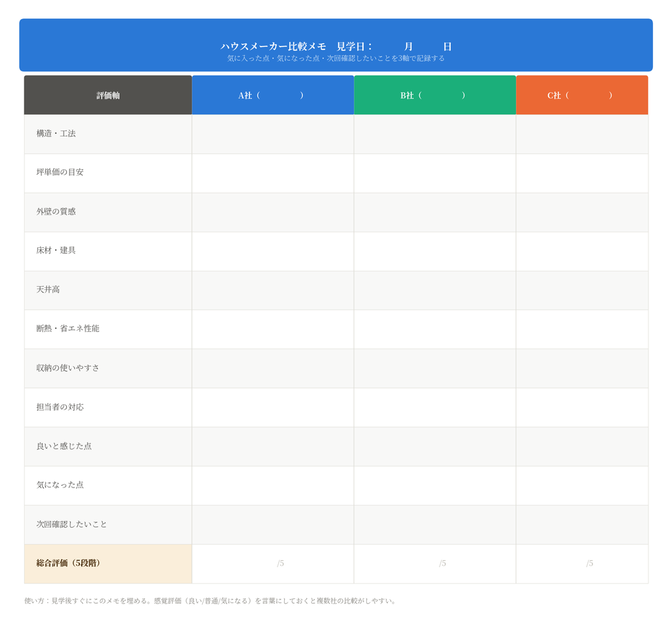
Task: Select the A社 blue column header
Action: pyautogui.click(x=273, y=95)
